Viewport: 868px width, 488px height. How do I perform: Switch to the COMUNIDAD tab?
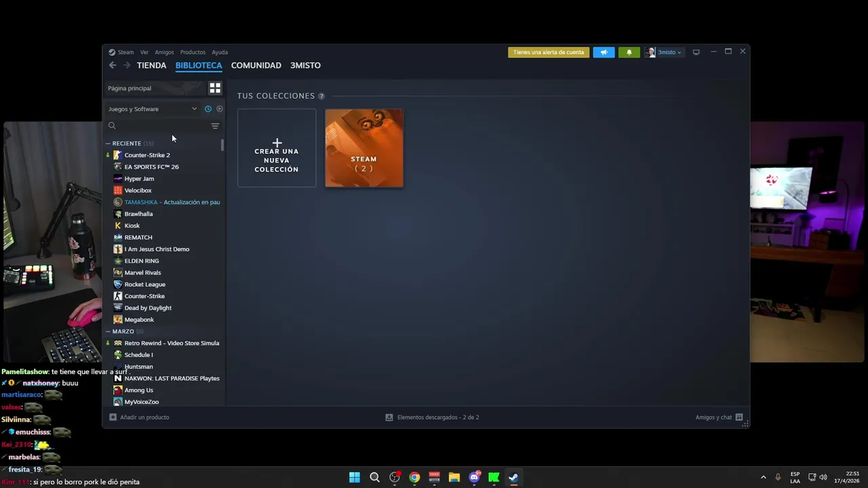(x=256, y=66)
